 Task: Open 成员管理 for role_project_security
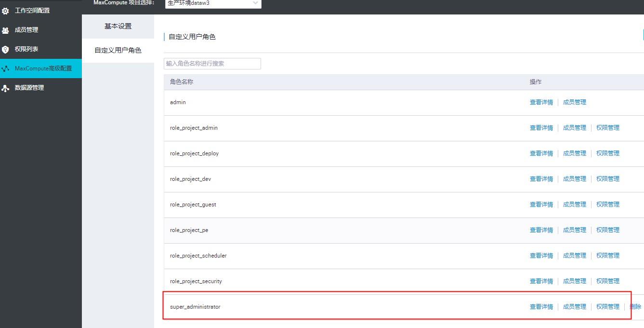coord(574,281)
